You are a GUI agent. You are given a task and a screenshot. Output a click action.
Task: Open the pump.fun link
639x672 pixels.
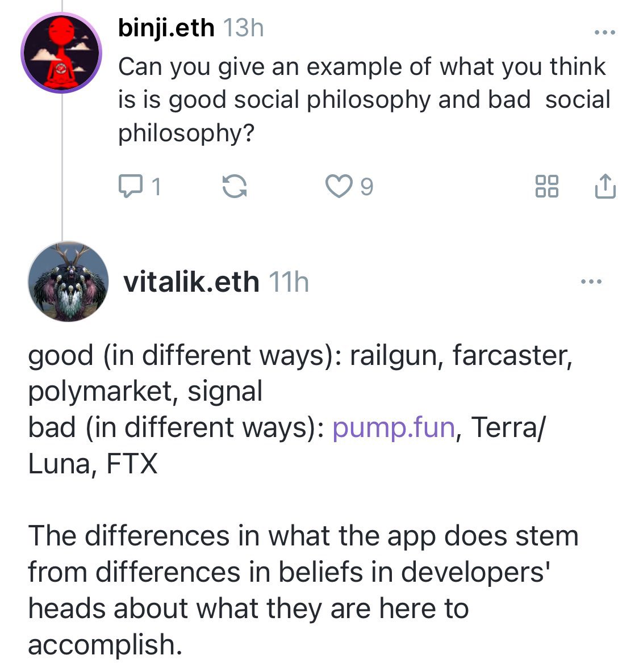[394, 427]
